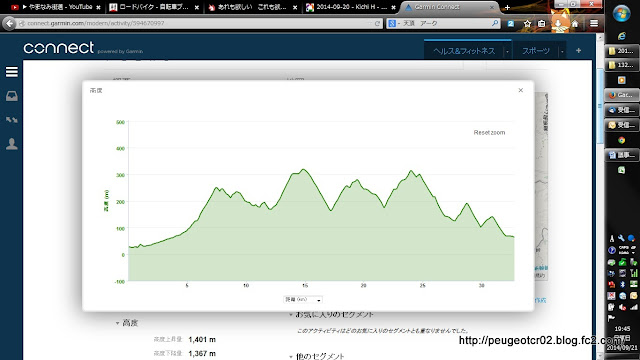Click Reset zoom on the chart
Screen dimensions: 640x360
(489, 133)
